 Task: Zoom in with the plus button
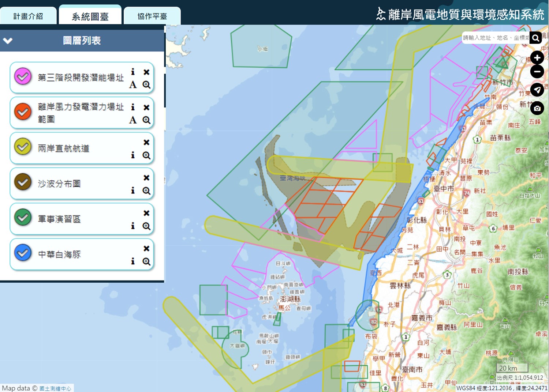537,58
